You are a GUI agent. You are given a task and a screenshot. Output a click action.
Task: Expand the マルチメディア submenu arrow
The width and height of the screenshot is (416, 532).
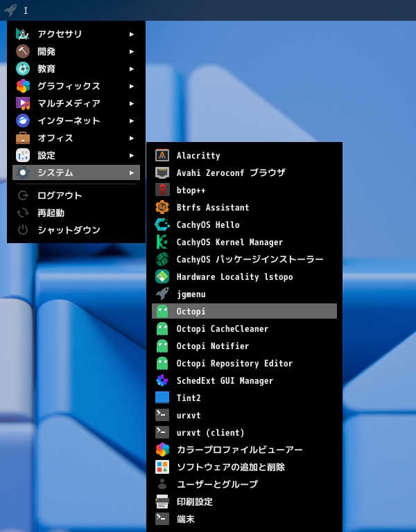132,103
